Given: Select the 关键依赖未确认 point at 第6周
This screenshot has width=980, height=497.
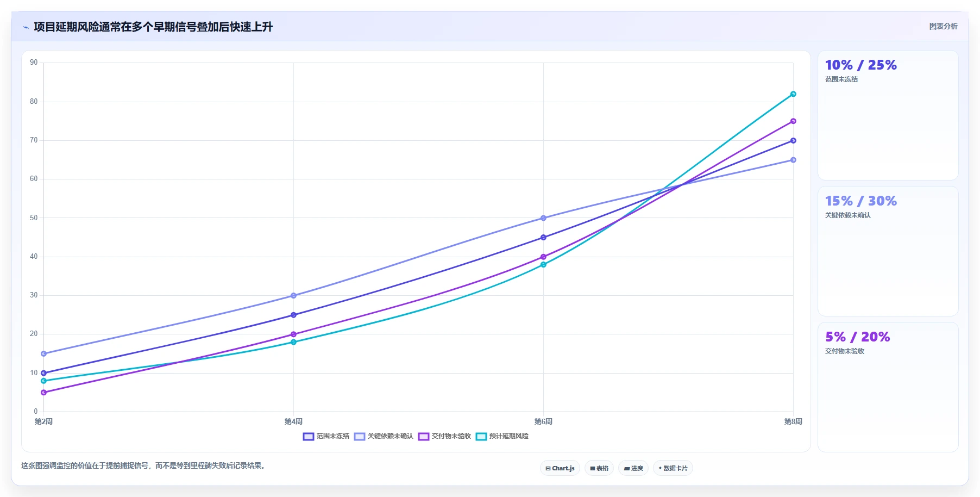Looking at the screenshot, I should 543,218.
